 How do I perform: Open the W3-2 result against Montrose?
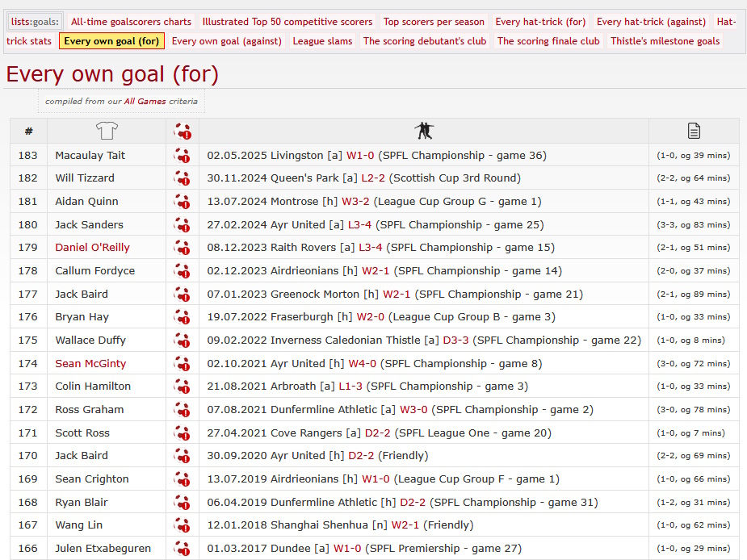355,202
